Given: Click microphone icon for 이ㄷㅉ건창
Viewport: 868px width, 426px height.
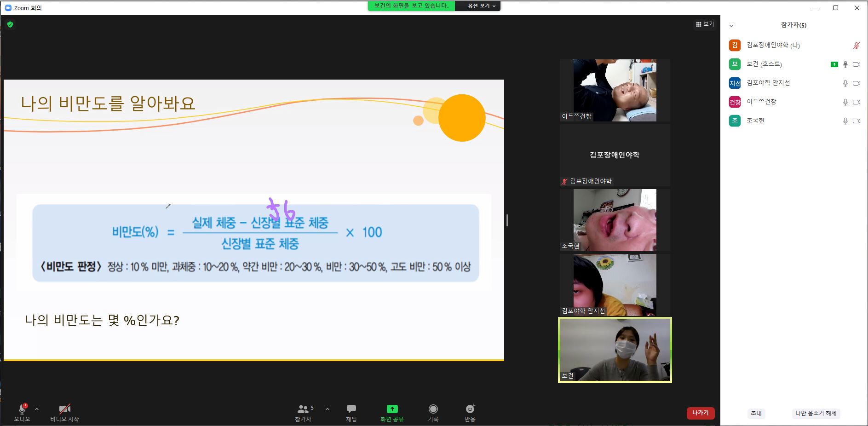Looking at the screenshot, I should 845,102.
